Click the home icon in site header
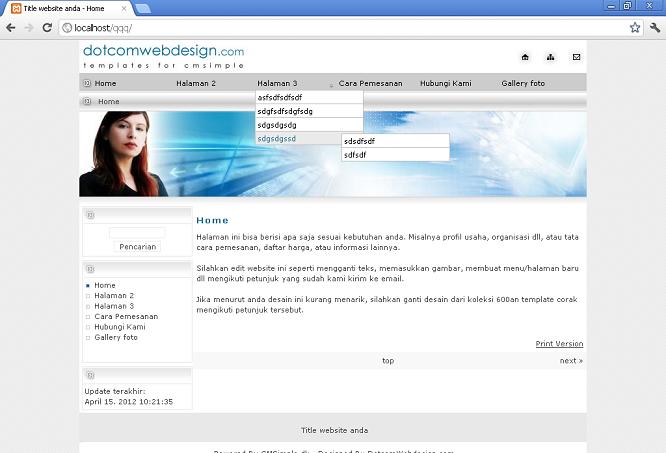This screenshot has width=666, height=453. point(525,57)
